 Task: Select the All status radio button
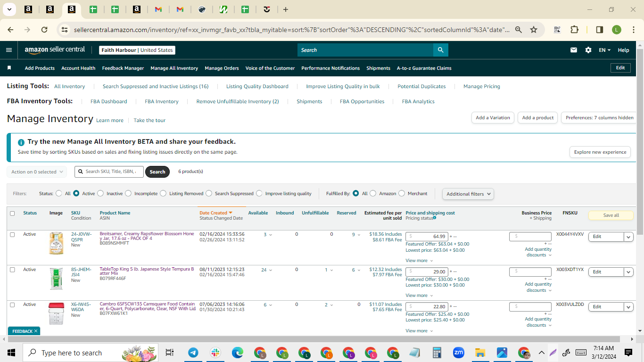(59, 193)
